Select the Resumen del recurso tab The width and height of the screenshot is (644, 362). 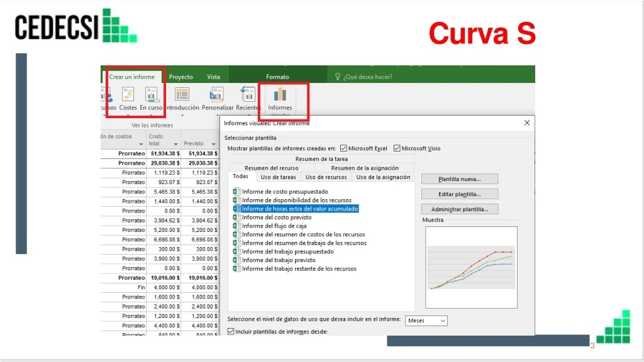pos(272,168)
